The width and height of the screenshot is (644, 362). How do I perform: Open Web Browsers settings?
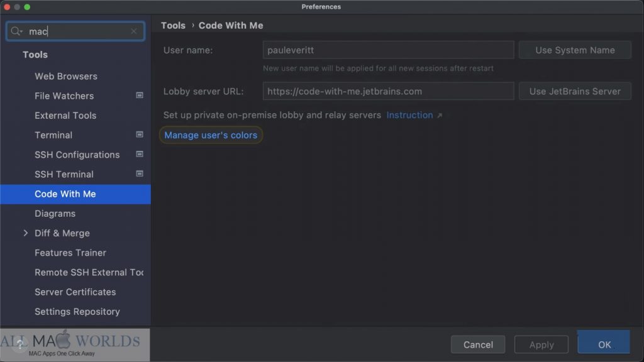(65, 76)
